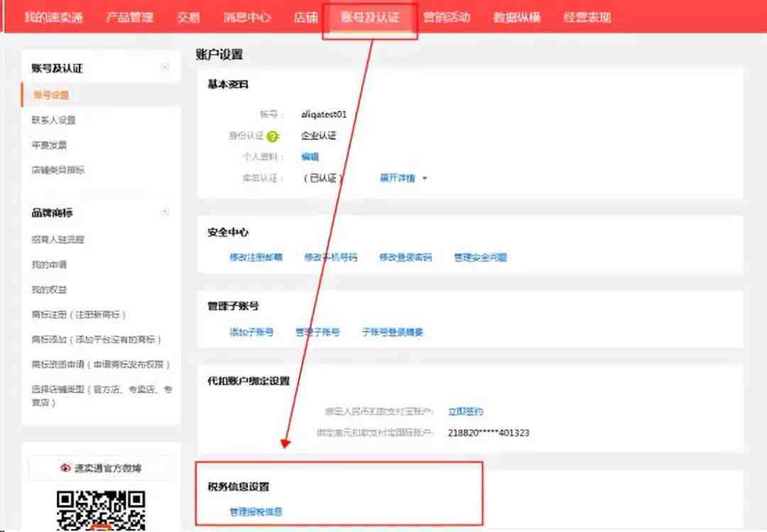This screenshot has width=767, height=532.
Task: Open 我的申请 in the sidebar
Action: [x=49, y=264]
